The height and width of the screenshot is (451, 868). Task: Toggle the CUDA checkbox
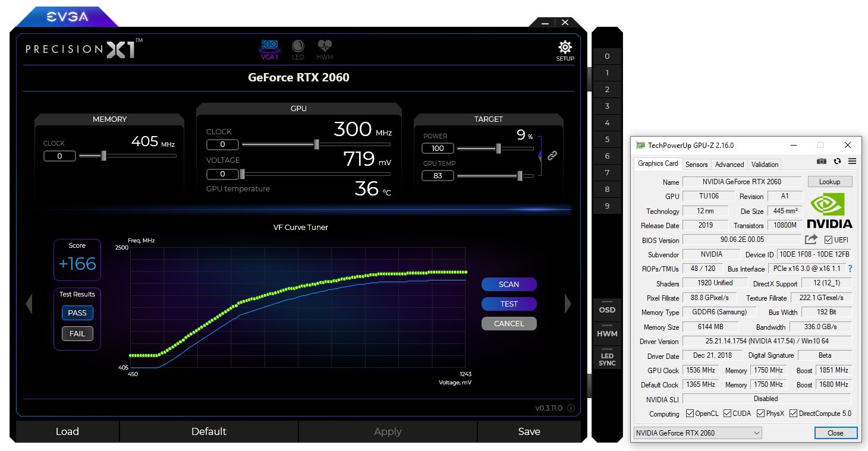[x=728, y=414]
